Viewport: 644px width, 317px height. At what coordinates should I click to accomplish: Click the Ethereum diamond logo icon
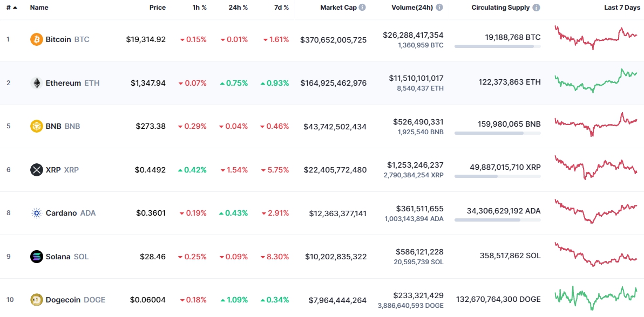tap(37, 83)
